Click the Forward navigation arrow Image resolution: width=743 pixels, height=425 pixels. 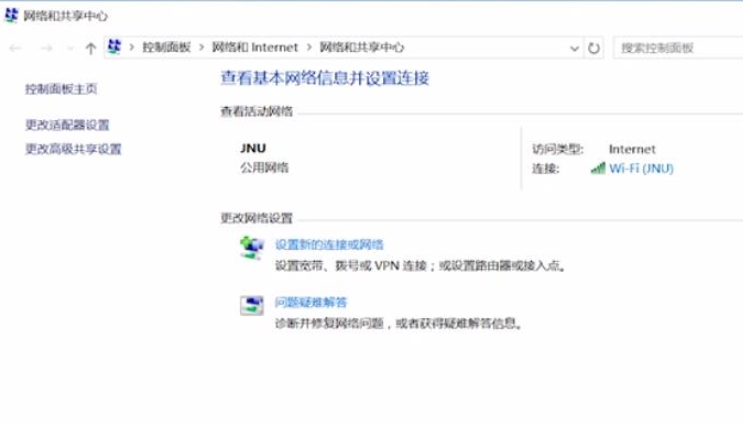pos(42,48)
